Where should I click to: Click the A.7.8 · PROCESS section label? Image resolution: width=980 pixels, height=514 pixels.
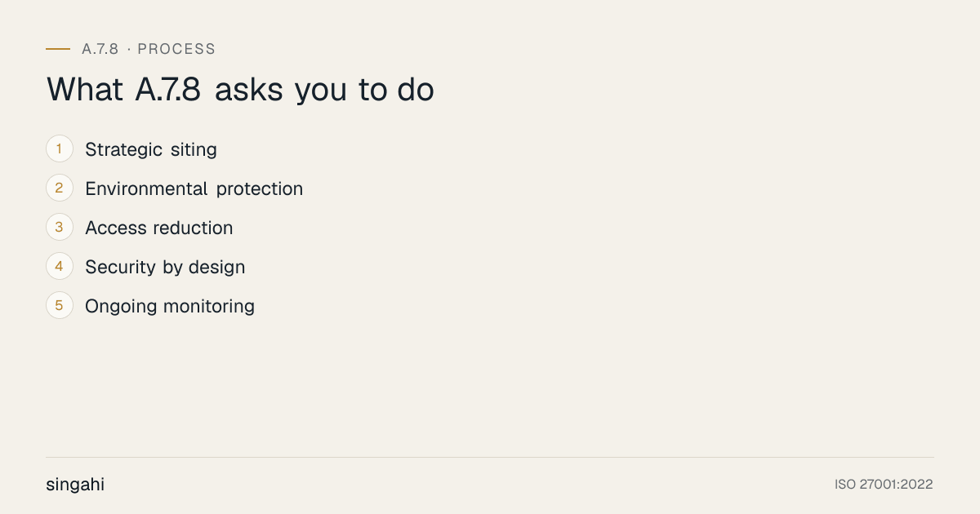point(149,49)
